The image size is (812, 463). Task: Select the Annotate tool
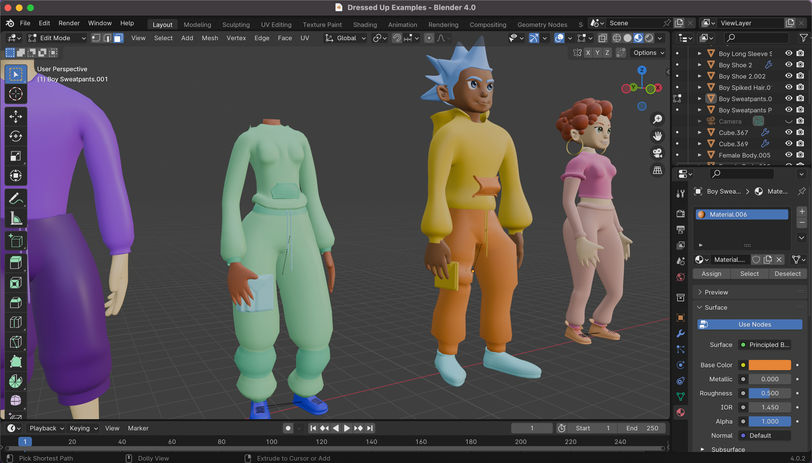coord(15,198)
